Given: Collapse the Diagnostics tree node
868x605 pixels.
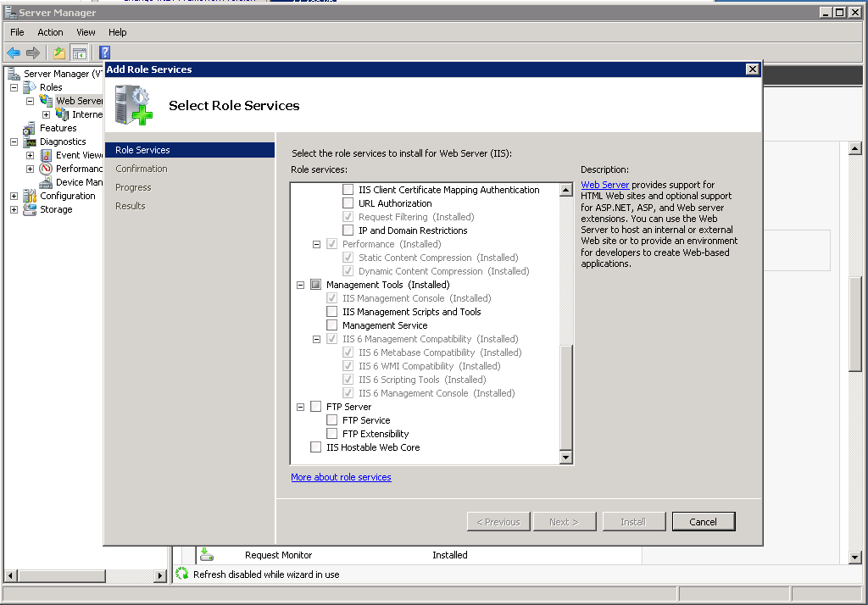Looking at the screenshot, I should [x=14, y=142].
